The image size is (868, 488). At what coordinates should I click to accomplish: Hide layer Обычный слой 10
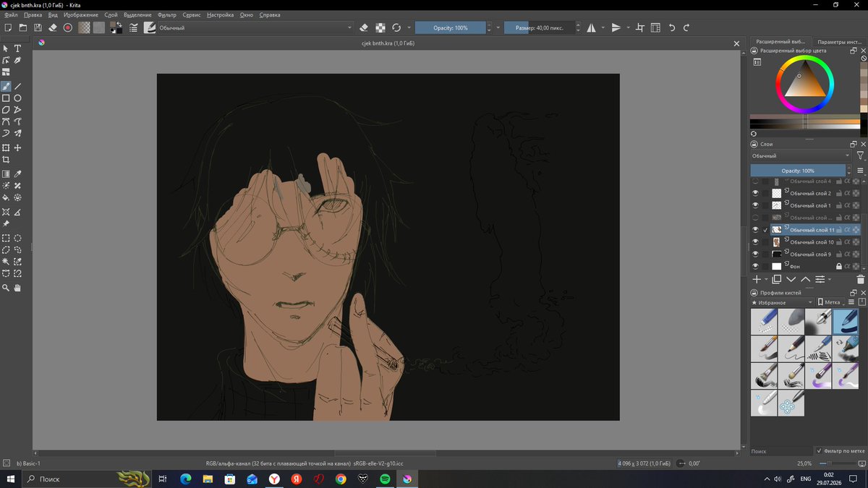(755, 242)
